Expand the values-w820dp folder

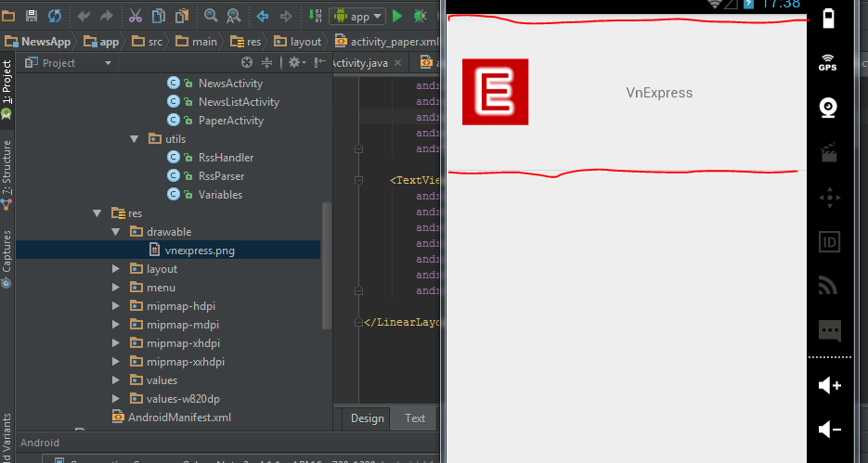coord(116,399)
